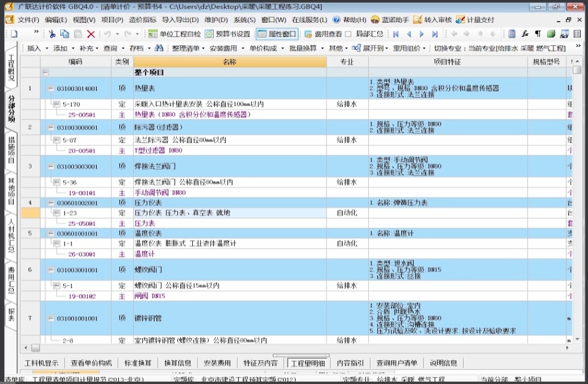Collapse item 031003014001 热量表 row
The width and height of the screenshot is (588, 384).
point(51,89)
